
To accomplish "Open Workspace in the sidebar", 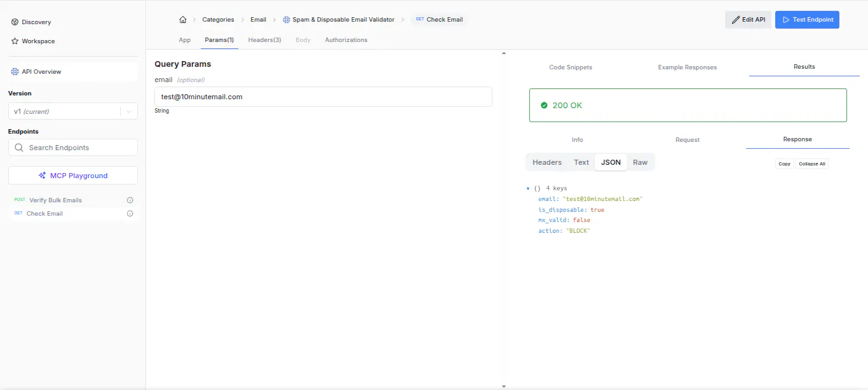I will point(38,41).
